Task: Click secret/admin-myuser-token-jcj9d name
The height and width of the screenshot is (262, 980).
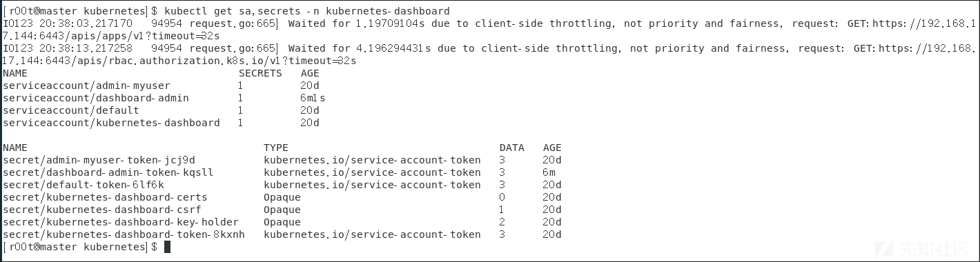Action: click(99, 160)
